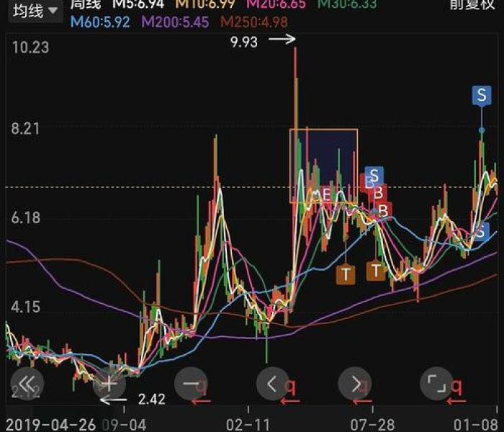Tap the double-left rewind chart button
504x432 pixels.
tap(27, 383)
